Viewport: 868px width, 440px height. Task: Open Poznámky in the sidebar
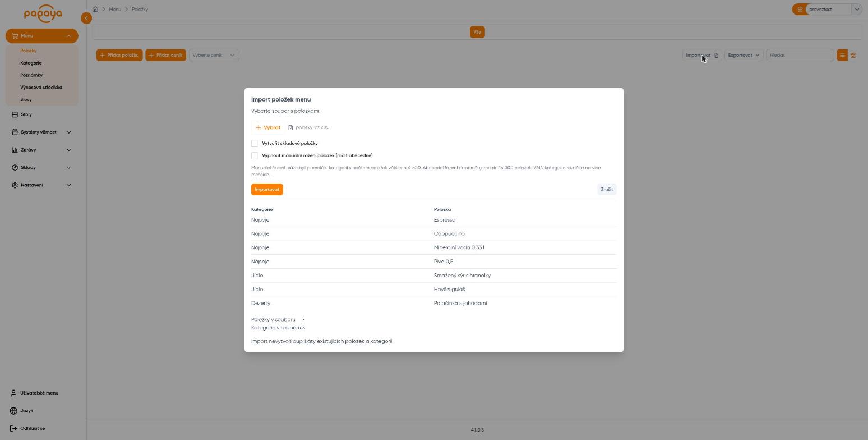[31, 75]
